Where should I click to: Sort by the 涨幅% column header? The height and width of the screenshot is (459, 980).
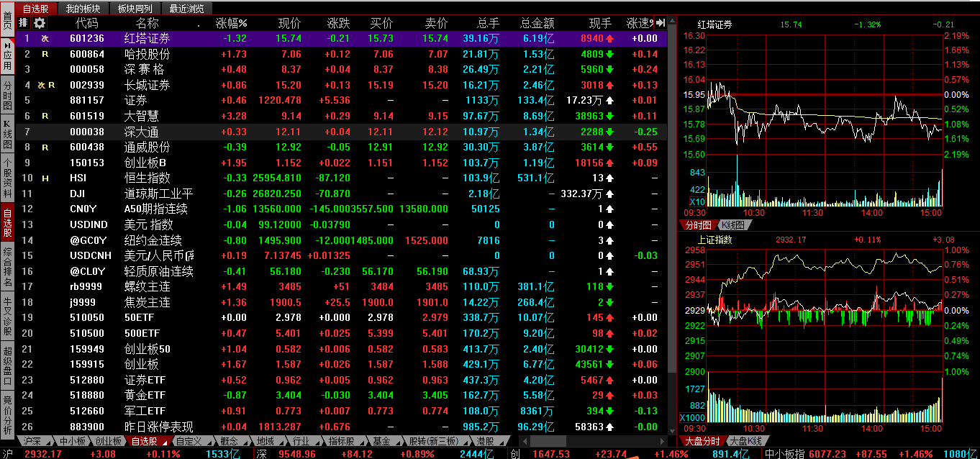(231, 23)
